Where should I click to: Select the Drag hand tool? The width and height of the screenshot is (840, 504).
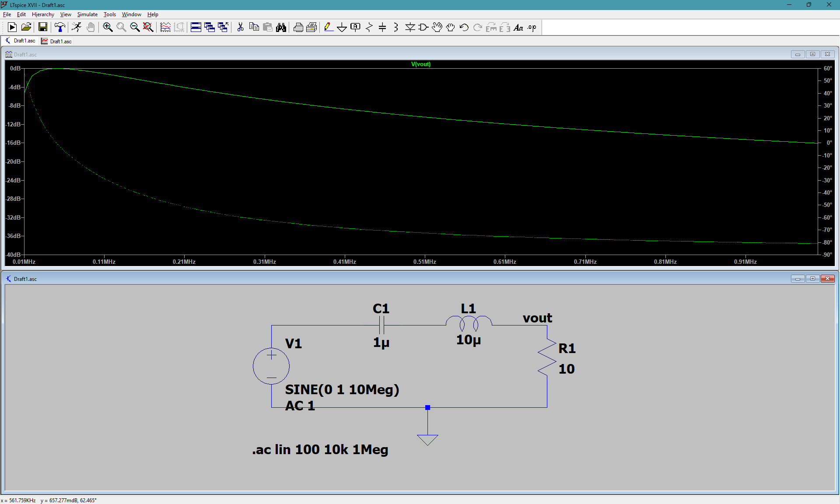[x=451, y=27]
